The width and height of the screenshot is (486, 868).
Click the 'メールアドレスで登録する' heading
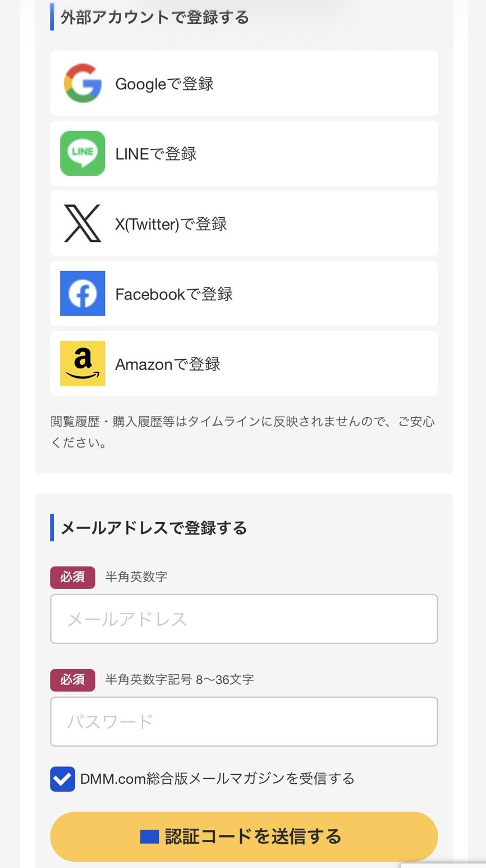point(154,528)
